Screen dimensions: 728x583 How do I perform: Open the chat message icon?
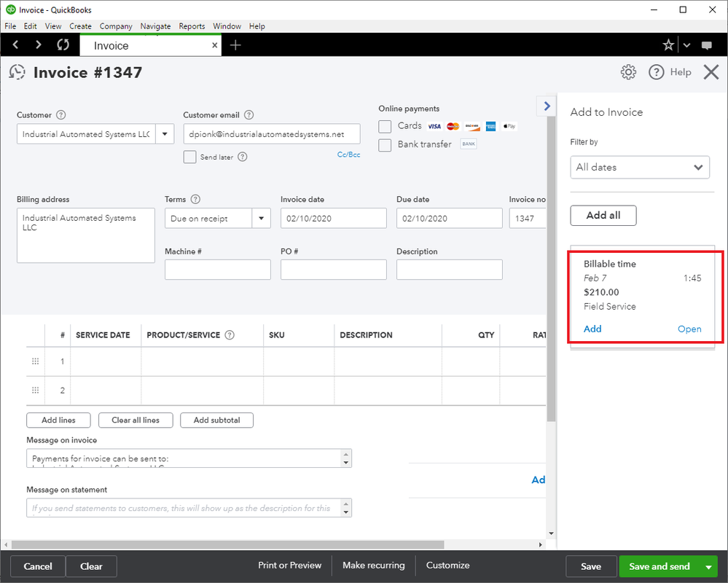(707, 45)
